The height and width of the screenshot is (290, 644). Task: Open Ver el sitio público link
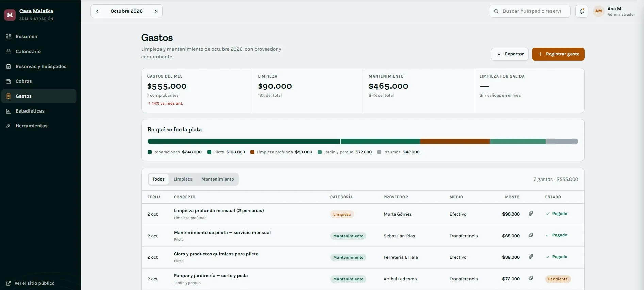(x=30, y=283)
